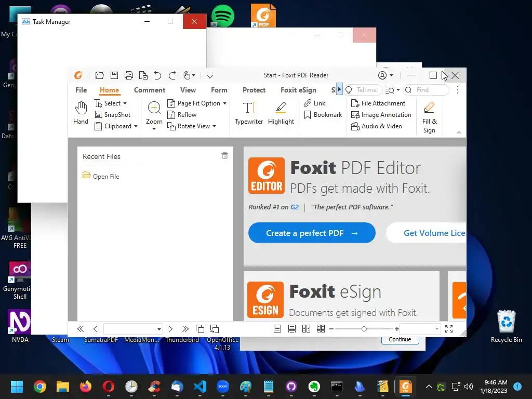Clear recent files with trash icon

224,156
